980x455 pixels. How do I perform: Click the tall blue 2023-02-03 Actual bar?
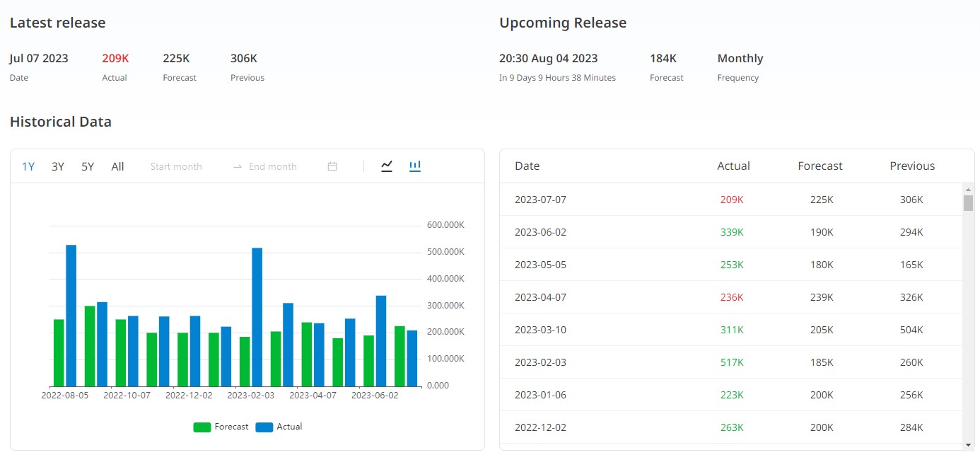(x=257, y=317)
